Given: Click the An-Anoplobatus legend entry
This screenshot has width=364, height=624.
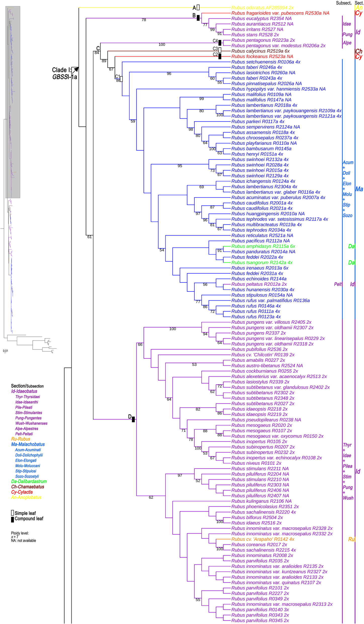Looking at the screenshot, I should (26, 497).
